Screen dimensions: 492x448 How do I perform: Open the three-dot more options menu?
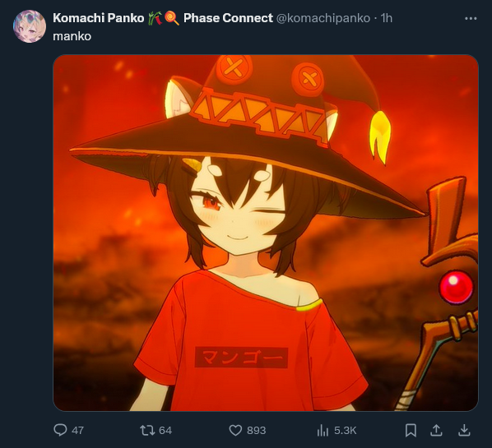pyautogui.click(x=471, y=19)
